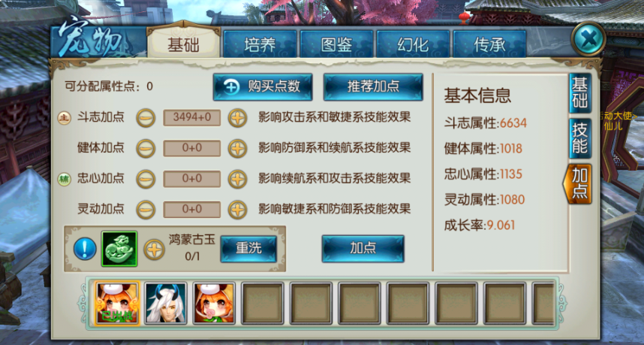
Task: Click the 斗志加点 value field showing 3494+0
Action: pyautogui.click(x=192, y=117)
